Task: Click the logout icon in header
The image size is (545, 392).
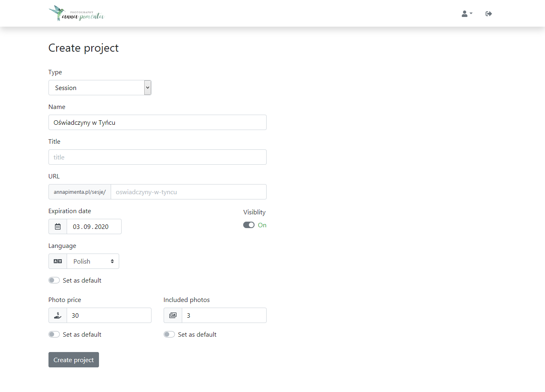Action: tap(488, 14)
